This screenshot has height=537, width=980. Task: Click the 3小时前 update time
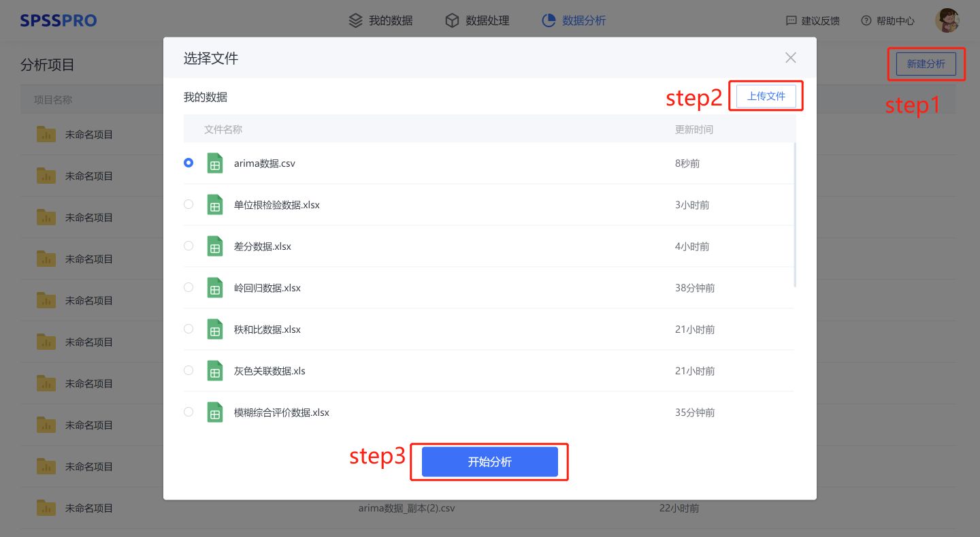pyautogui.click(x=692, y=205)
